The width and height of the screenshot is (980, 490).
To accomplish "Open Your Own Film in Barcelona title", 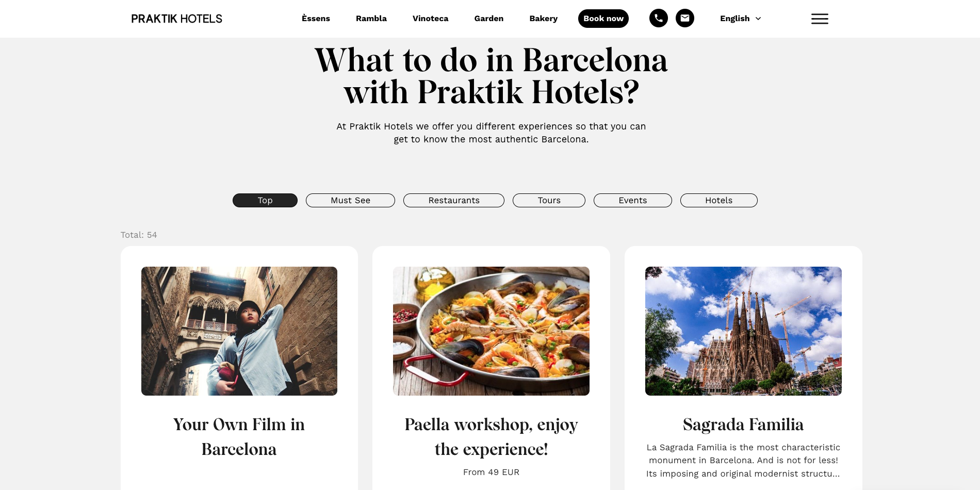I will pos(239,437).
